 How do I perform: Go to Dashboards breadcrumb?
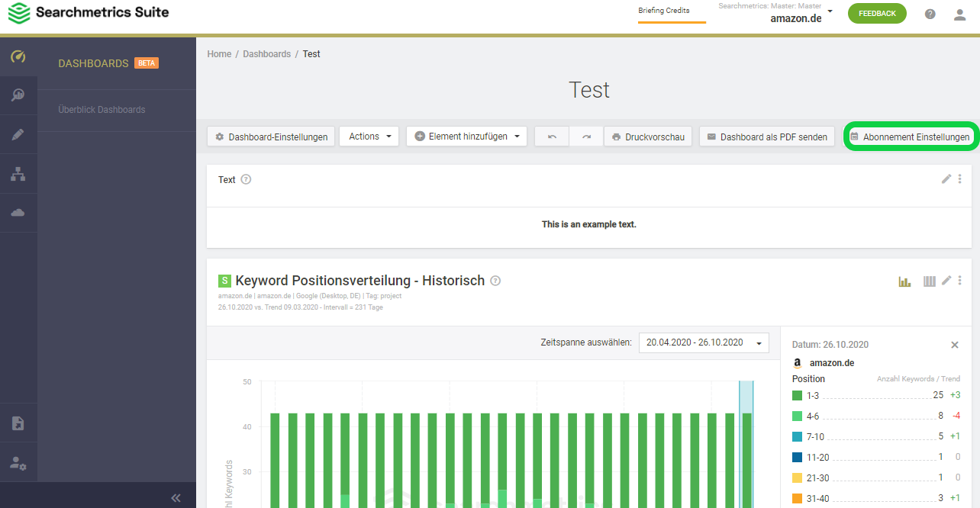(266, 54)
